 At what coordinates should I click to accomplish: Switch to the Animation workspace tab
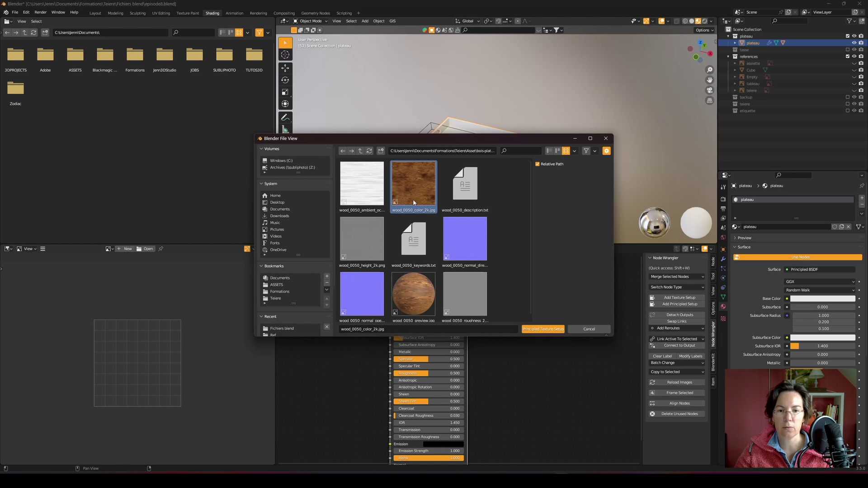(234, 13)
